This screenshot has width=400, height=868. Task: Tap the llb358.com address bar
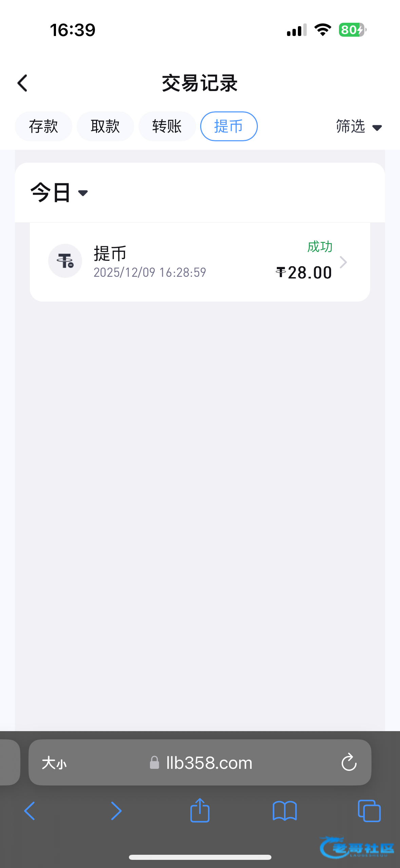[x=209, y=763]
